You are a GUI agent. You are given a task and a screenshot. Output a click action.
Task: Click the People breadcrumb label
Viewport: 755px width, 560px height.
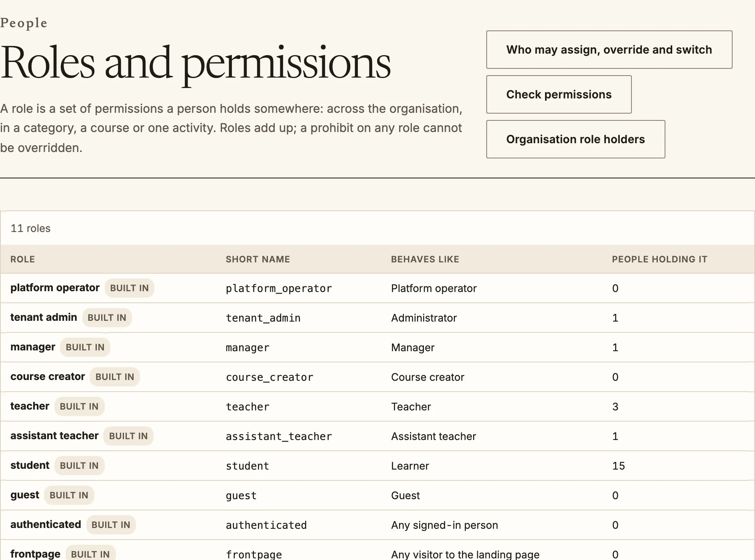pyautogui.click(x=24, y=23)
